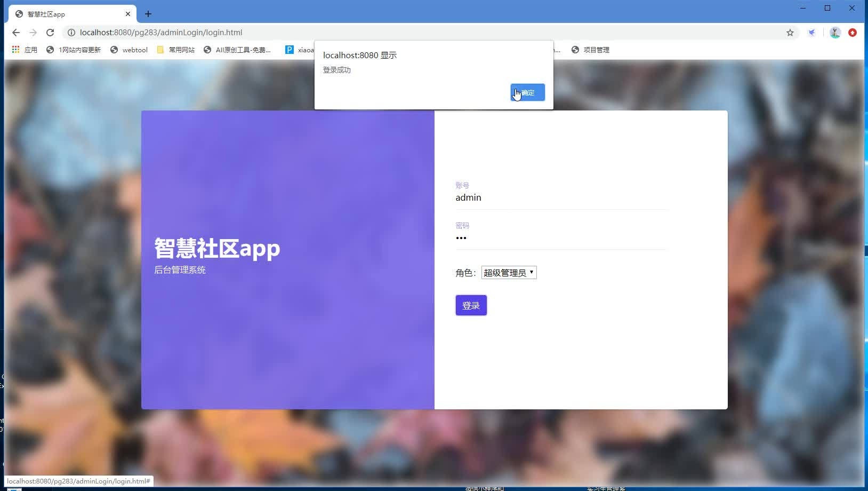Open the 常用网站 bookmark folder
This screenshot has width=868, height=491.
point(175,50)
